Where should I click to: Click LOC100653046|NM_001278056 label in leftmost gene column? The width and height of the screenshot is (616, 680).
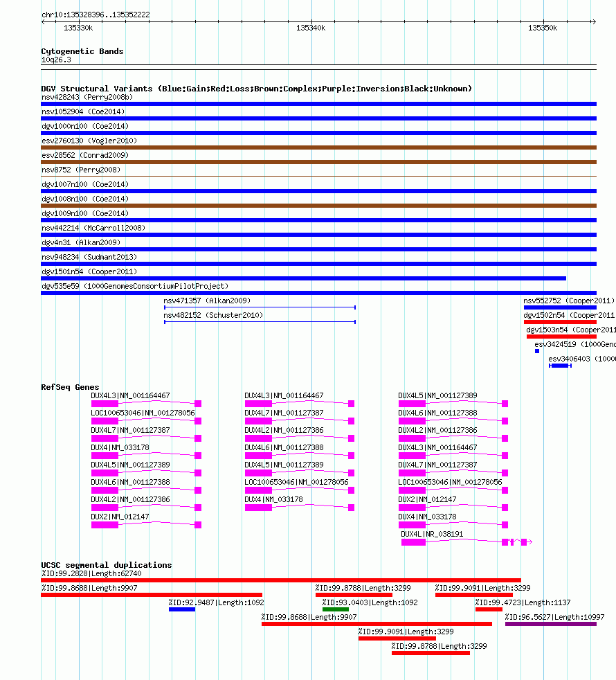[x=143, y=413]
